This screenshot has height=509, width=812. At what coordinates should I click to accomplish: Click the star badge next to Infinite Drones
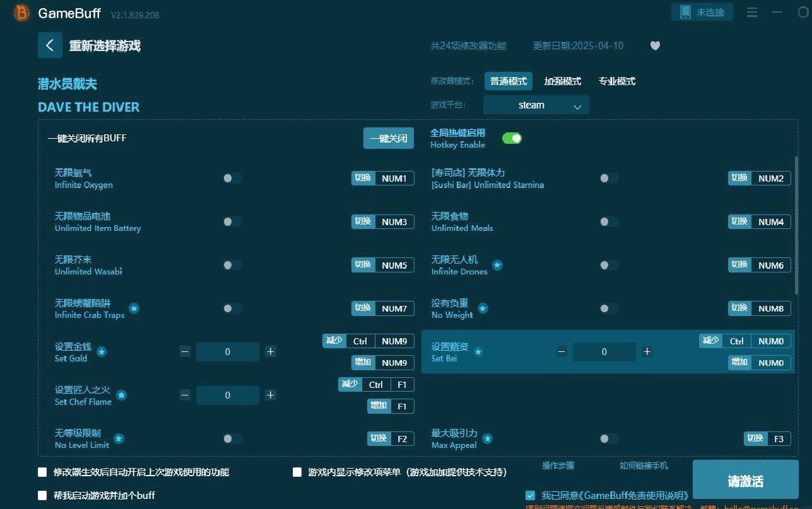(x=497, y=266)
